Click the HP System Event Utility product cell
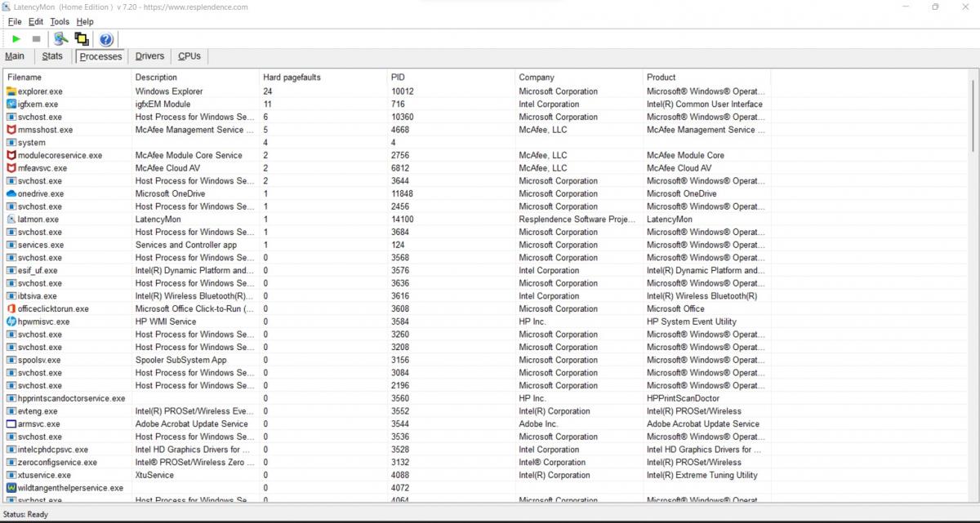Screen dimensions: 980x523 click(x=692, y=321)
